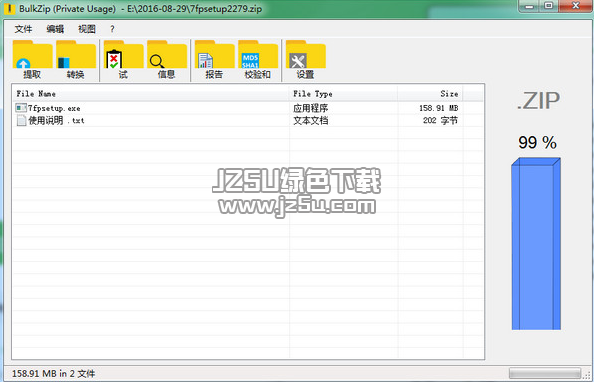The image size is (594, 382).
Task: Open the 编辑 menu
Action: pyautogui.click(x=55, y=29)
